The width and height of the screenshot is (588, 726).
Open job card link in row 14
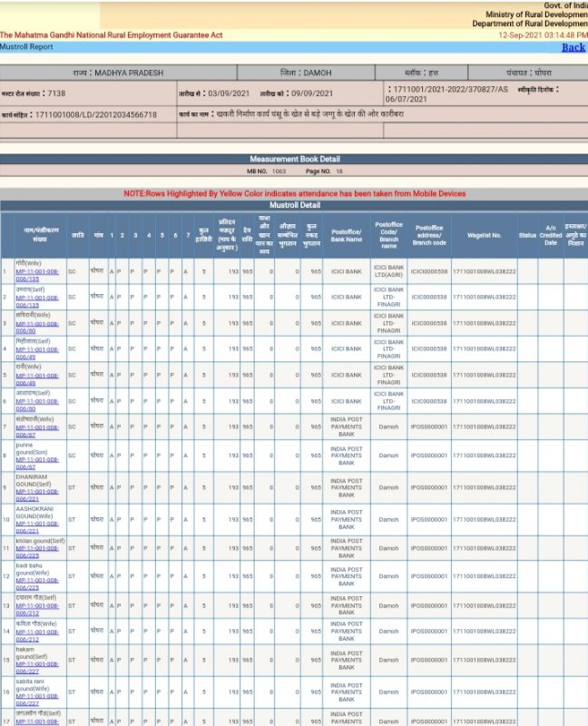point(37,636)
